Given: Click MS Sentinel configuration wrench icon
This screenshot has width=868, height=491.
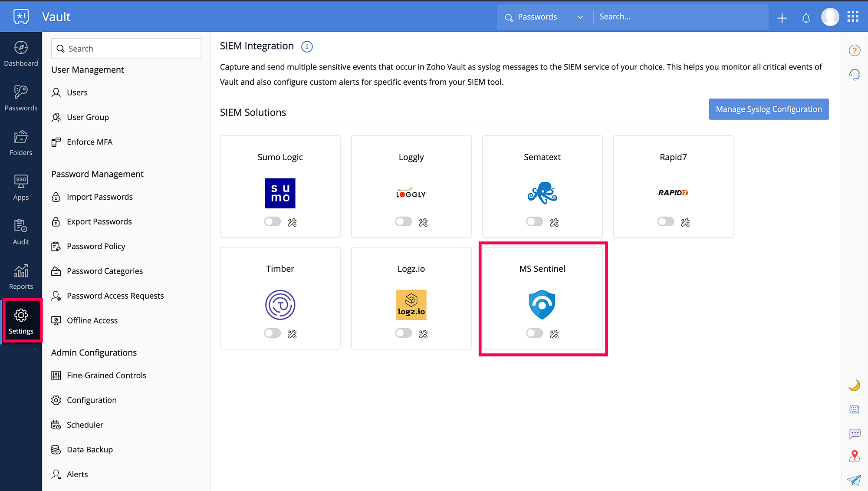Looking at the screenshot, I should point(554,334).
